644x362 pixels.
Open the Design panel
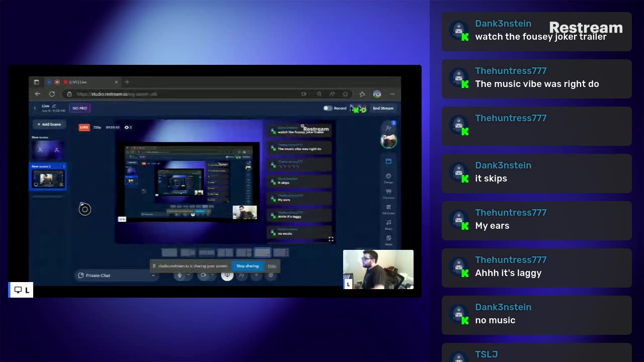click(x=388, y=178)
